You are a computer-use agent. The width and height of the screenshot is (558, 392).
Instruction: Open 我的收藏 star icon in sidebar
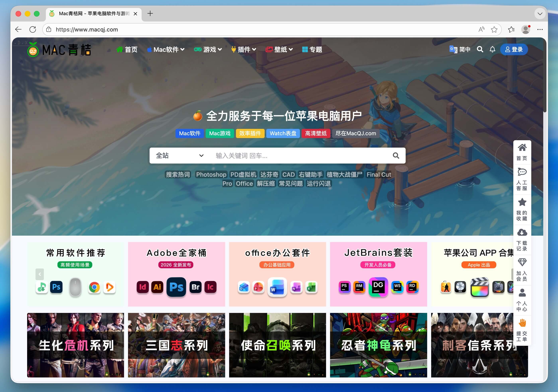522,202
